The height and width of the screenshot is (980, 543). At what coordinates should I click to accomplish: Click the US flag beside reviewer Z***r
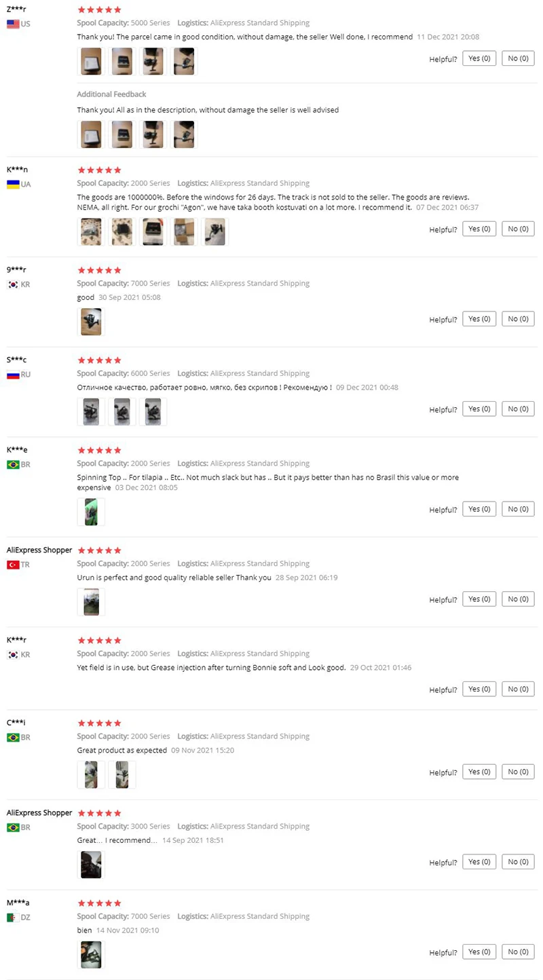point(13,24)
